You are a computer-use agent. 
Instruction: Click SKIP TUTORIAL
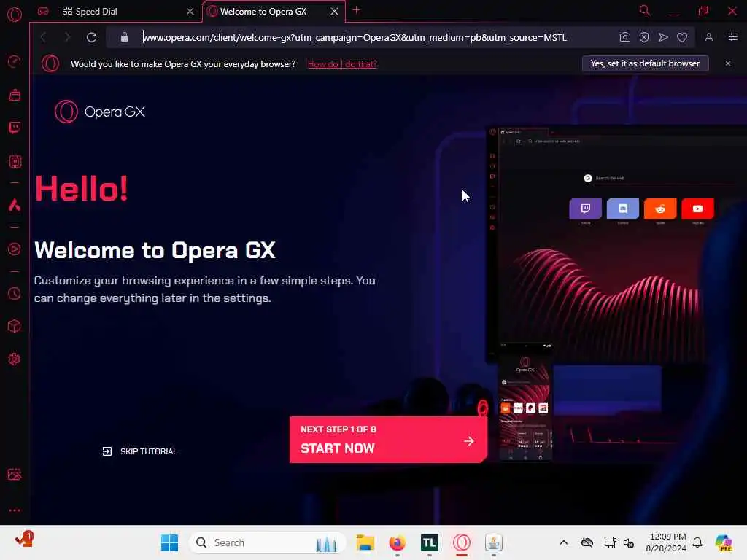click(x=139, y=451)
